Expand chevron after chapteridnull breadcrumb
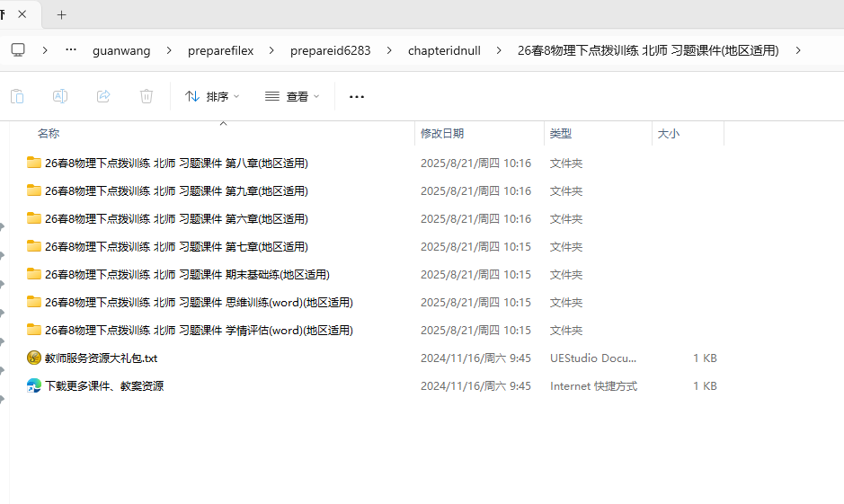844x504 pixels. [499, 50]
